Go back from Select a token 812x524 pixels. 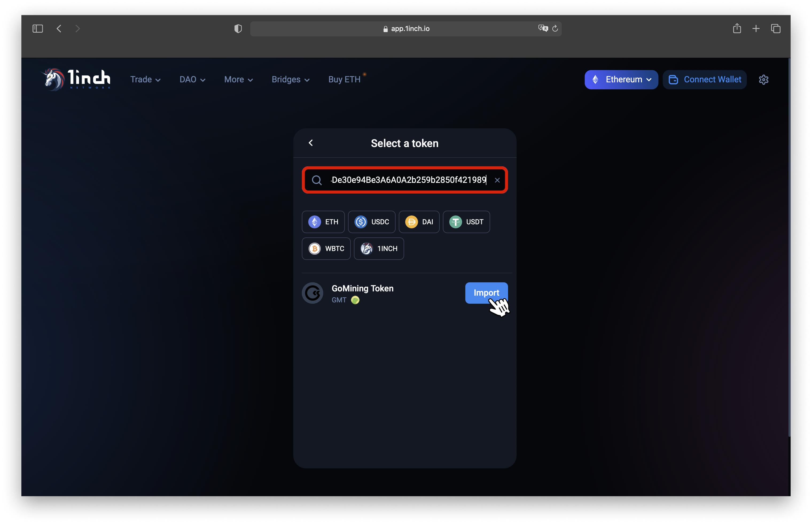pos(311,143)
